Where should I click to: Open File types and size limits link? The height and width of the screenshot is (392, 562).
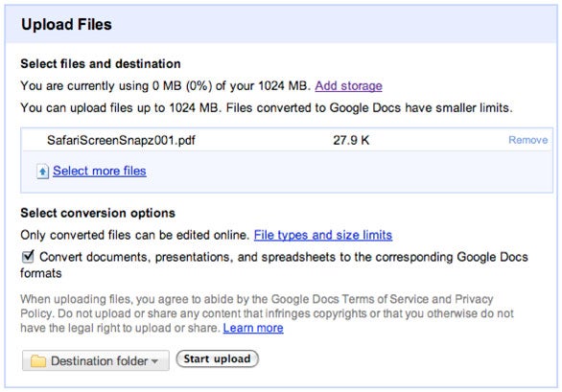[x=323, y=235]
